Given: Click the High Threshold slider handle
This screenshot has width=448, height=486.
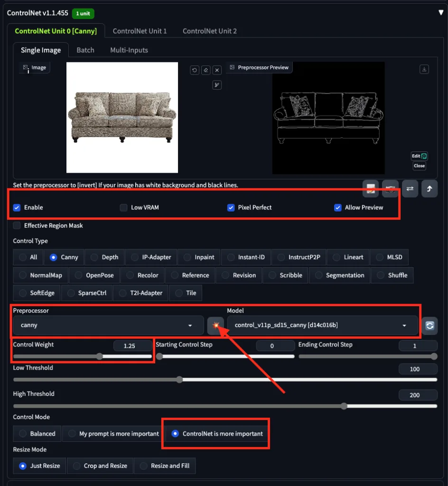Looking at the screenshot, I should coord(344,406).
